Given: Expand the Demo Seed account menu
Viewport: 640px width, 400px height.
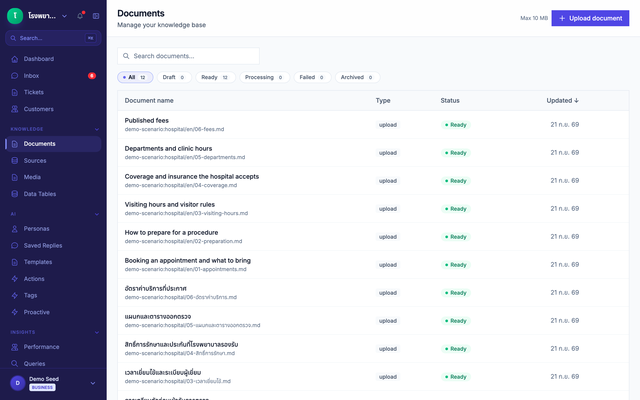Looking at the screenshot, I should click(x=93, y=383).
